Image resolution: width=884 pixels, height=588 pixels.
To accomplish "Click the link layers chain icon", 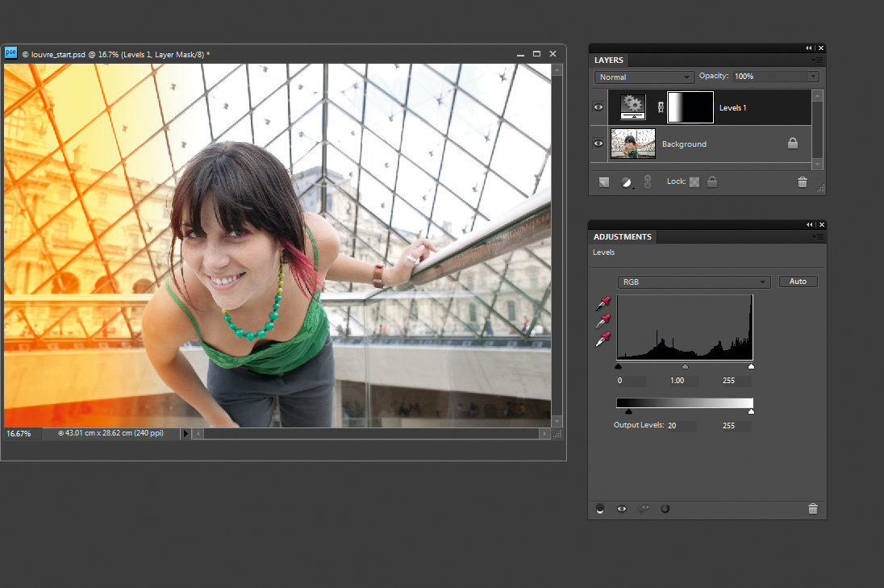I will pyautogui.click(x=648, y=181).
